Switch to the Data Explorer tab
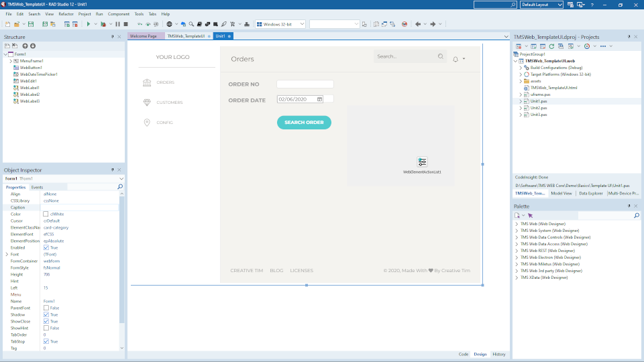 [590, 193]
